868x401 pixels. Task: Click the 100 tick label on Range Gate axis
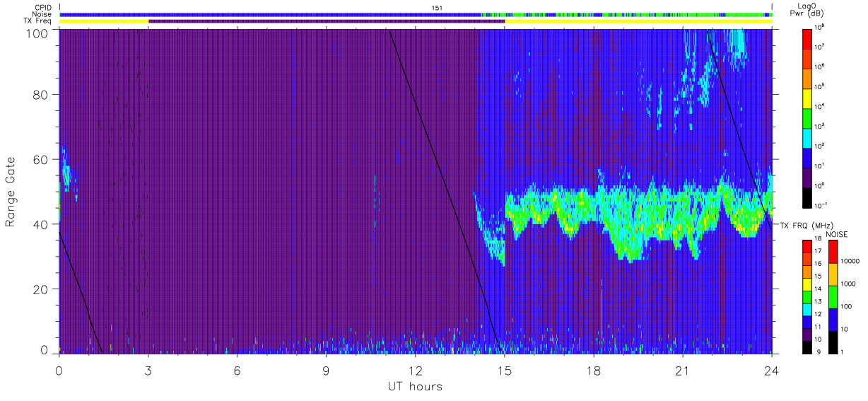click(x=38, y=33)
